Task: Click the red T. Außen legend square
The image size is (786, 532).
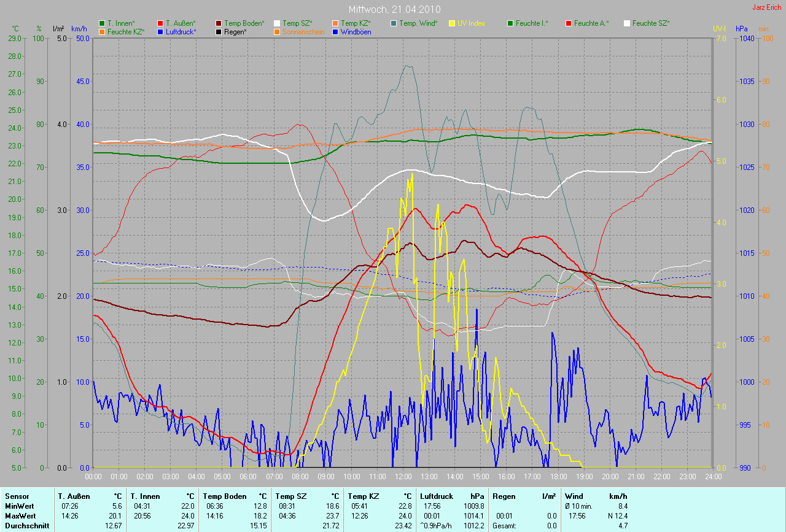Action: coord(160,23)
